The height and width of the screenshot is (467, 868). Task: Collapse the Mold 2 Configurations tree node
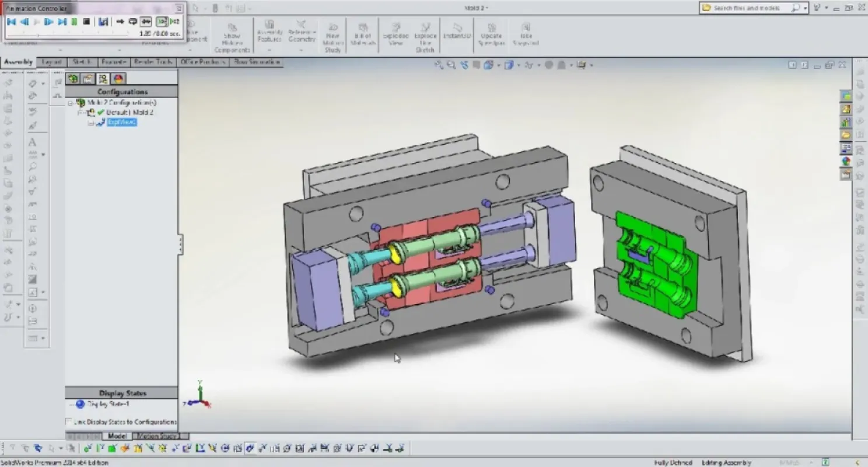tap(71, 103)
